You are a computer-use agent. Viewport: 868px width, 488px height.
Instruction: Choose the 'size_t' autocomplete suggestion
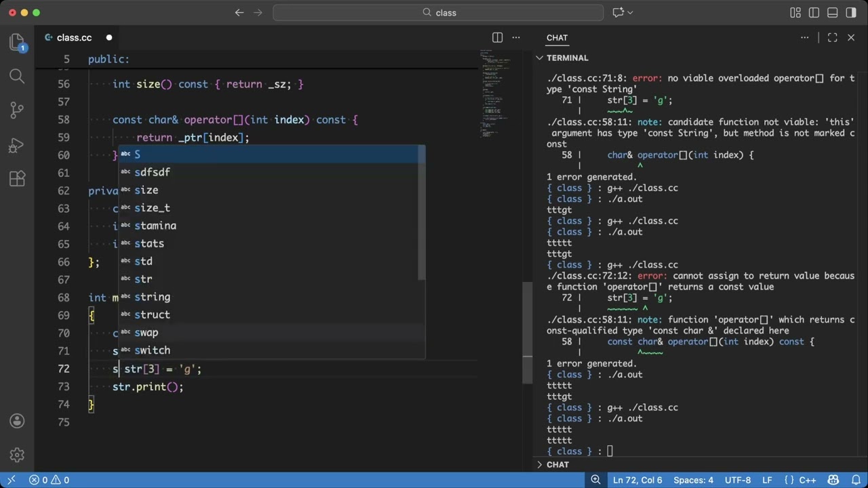272,208
